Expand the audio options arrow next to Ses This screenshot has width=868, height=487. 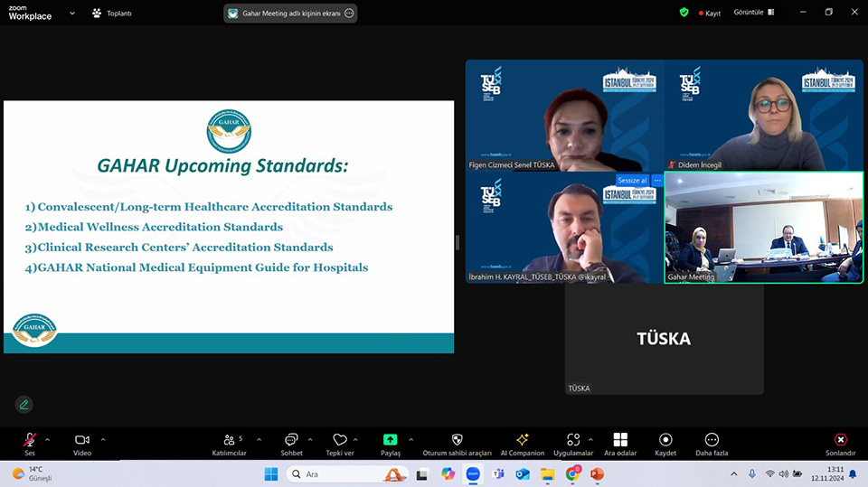tap(48, 440)
